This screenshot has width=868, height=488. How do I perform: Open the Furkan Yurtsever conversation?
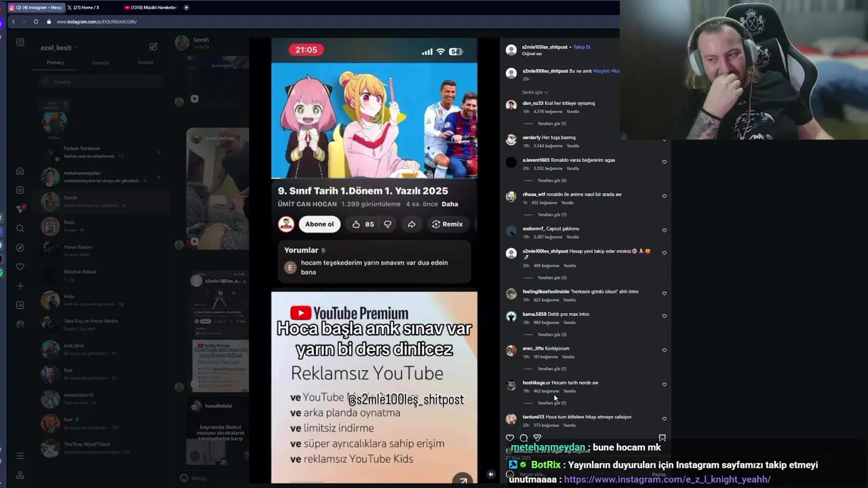(100, 152)
